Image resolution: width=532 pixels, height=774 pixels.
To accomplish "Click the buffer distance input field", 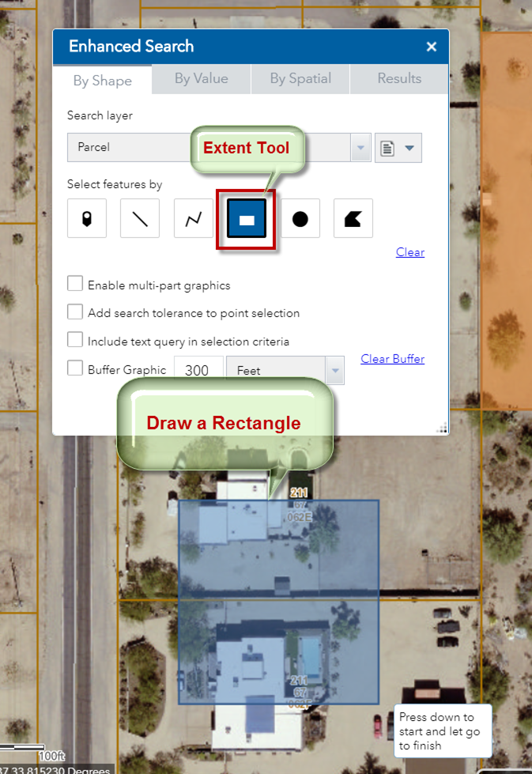I will (198, 370).
